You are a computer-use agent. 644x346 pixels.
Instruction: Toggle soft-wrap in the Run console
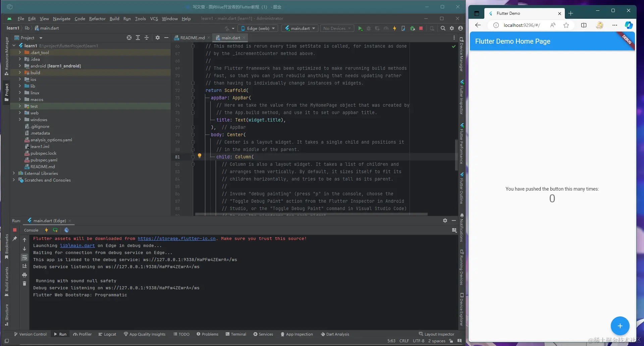tap(24, 258)
